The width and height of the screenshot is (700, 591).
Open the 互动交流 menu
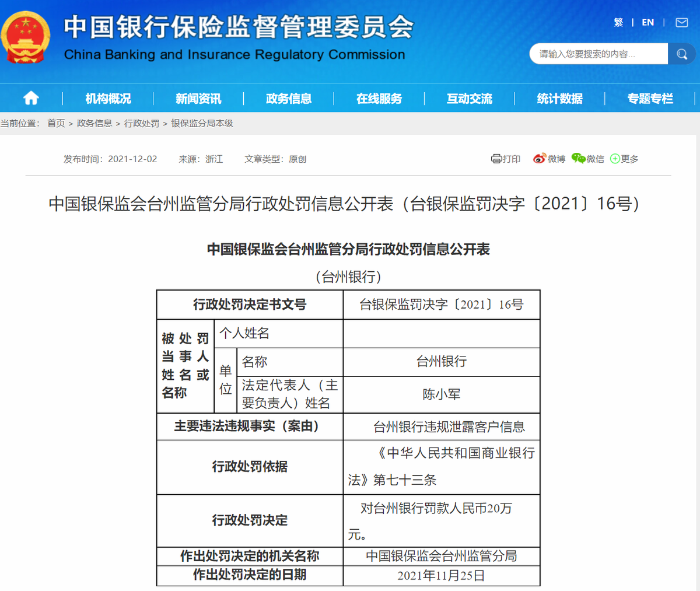470,99
